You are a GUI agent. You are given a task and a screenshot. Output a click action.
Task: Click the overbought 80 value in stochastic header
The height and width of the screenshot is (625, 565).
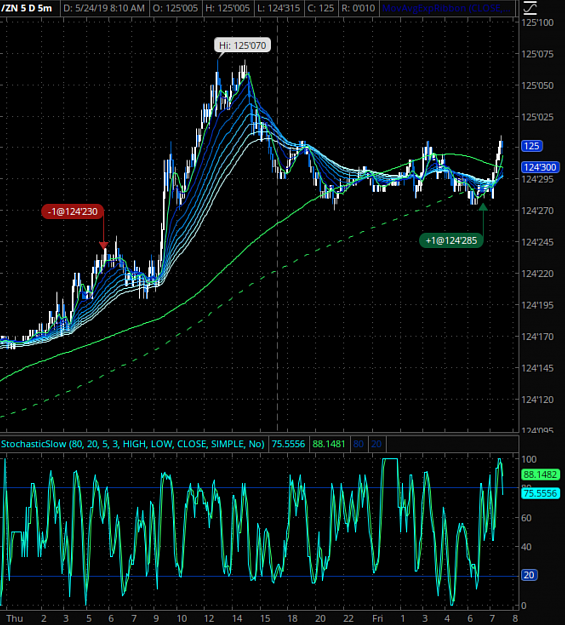click(358, 444)
